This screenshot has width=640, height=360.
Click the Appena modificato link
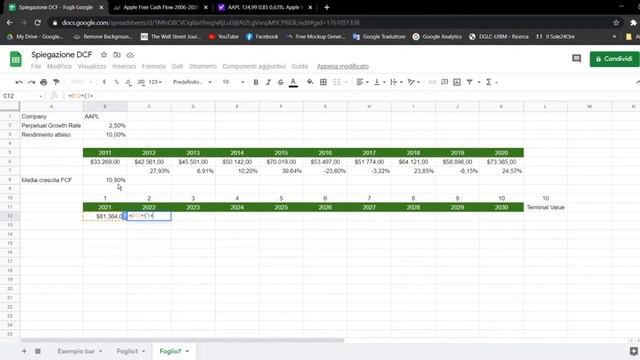[x=343, y=67]
